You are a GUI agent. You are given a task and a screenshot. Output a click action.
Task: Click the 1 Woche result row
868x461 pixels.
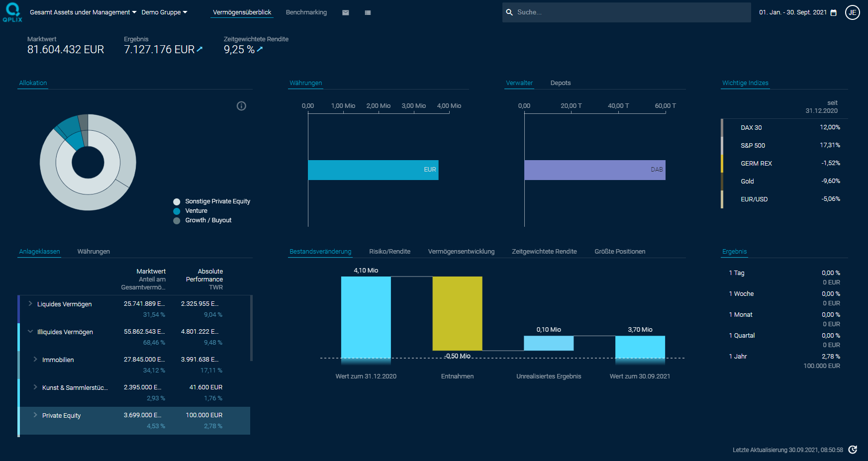(x=784, y=298)
